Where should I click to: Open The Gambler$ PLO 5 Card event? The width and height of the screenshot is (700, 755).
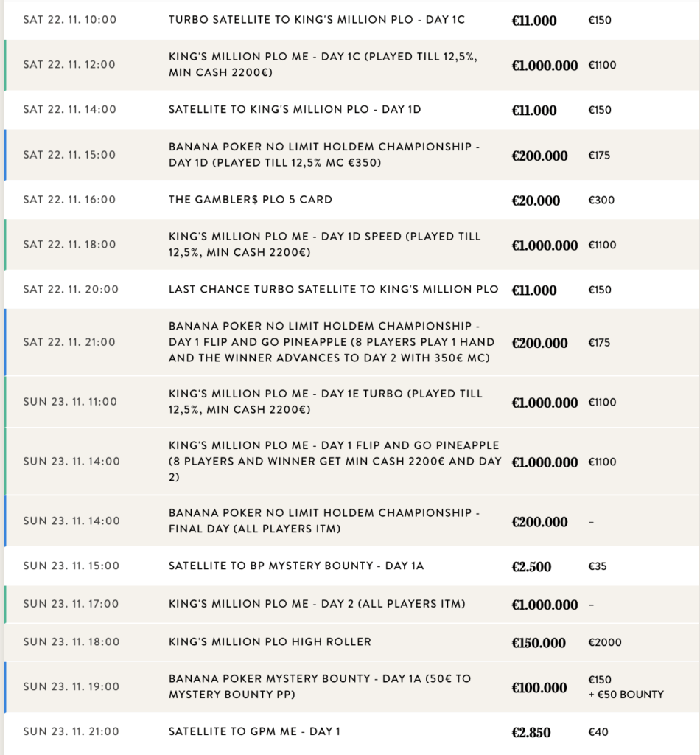[x=251, y=200]
